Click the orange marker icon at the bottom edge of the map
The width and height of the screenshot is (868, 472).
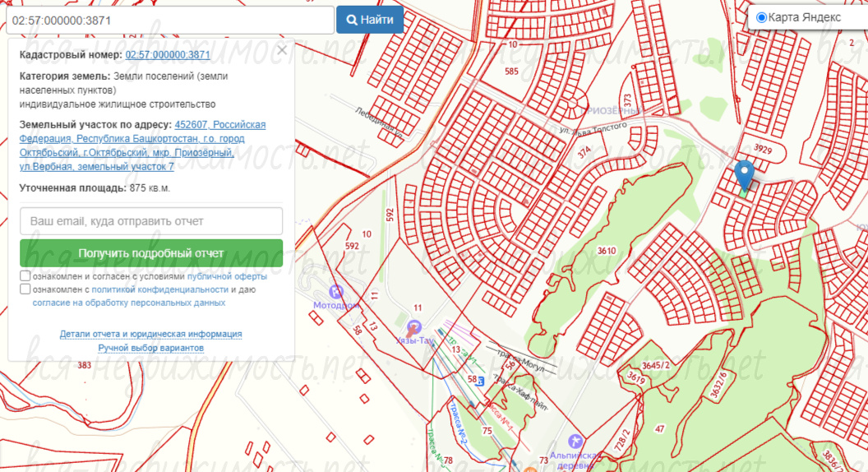click(x=531, y=468)
